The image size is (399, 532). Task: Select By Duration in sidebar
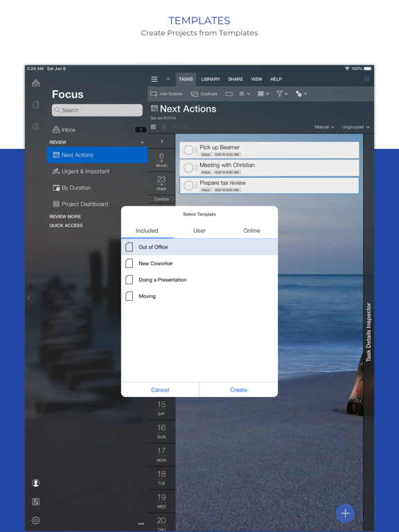[97, 188]
